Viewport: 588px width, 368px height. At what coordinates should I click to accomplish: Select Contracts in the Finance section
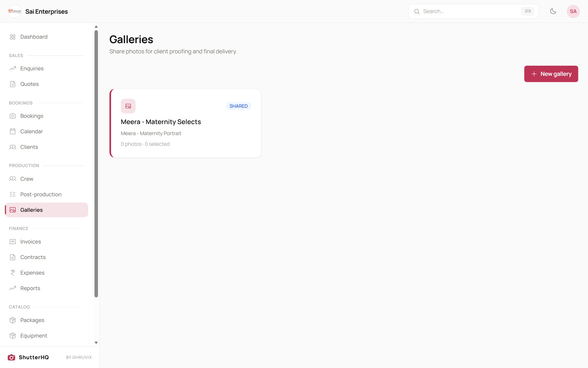click(x=46, y=257)
